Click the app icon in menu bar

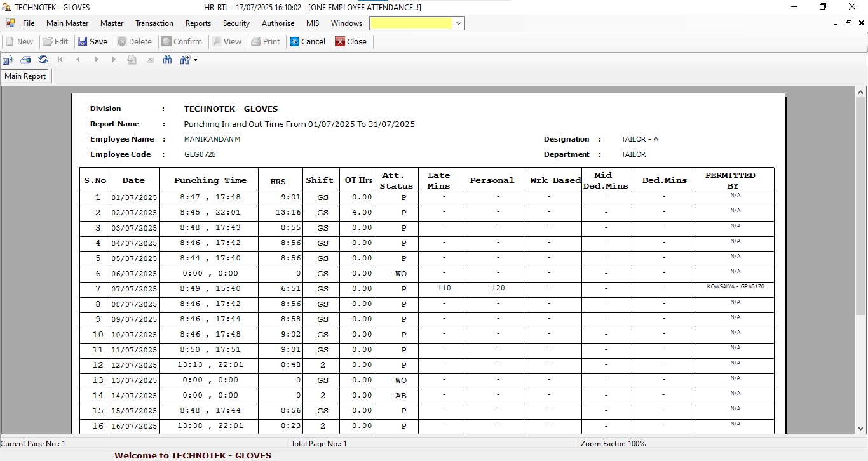(11, 23)
